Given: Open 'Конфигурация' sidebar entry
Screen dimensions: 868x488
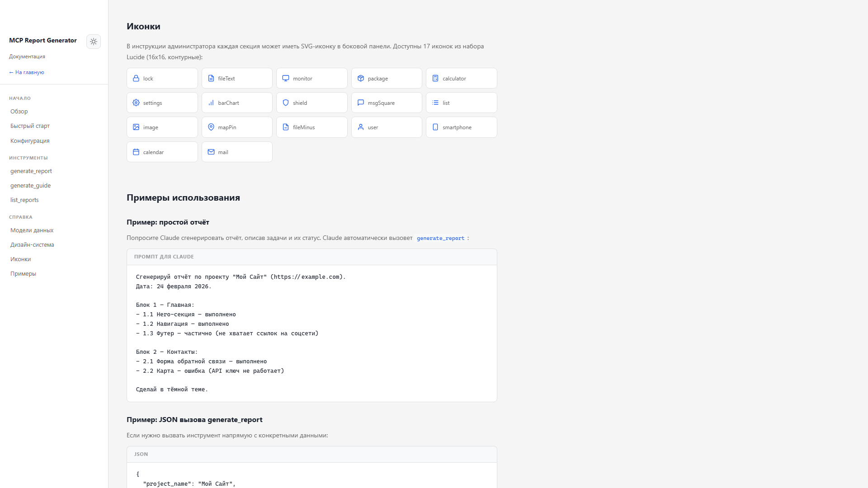Looking at the screenshot, I should [x=30, y=141].
